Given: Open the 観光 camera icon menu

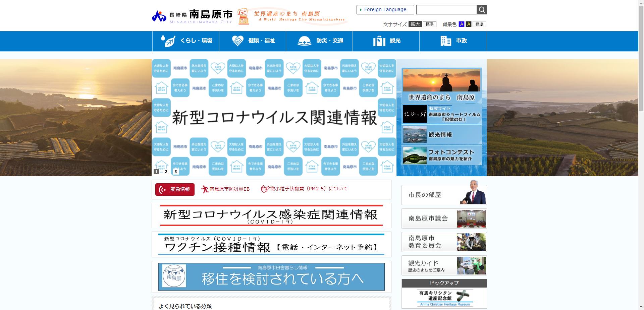Looking at the screenshot, I should (x=379, y=41).
